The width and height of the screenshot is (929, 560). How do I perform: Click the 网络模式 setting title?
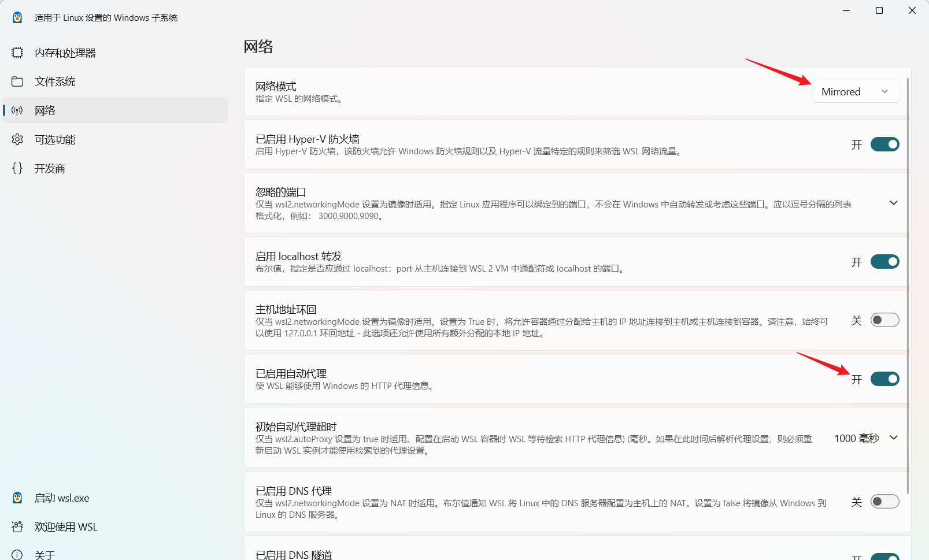pyautogui.click(x=276, y=86)
